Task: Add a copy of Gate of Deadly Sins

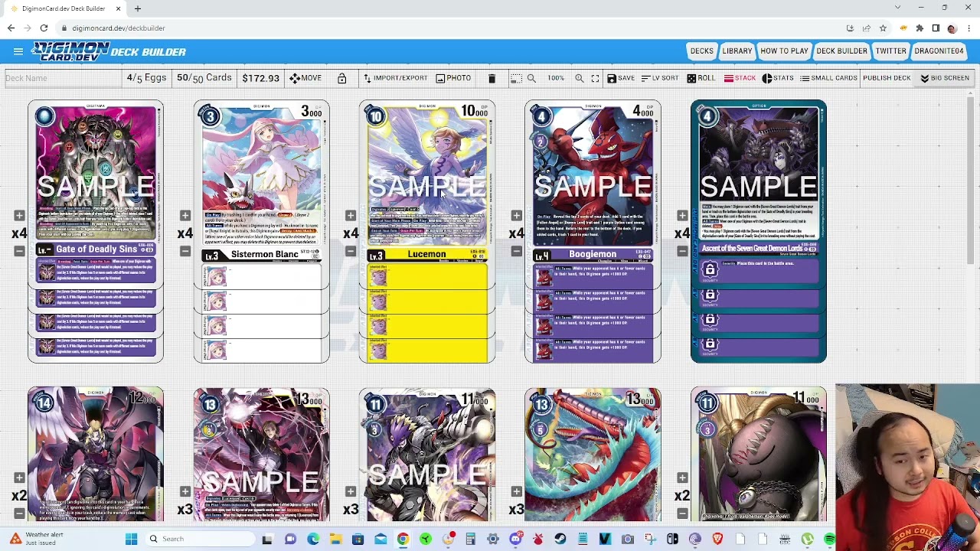Action: click(x=19, y=216)
